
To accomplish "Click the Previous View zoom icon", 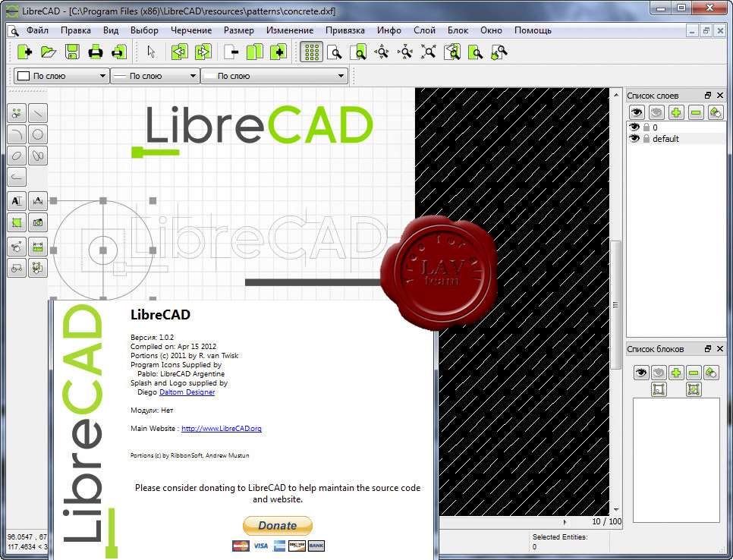I will [x=452, y=52].
